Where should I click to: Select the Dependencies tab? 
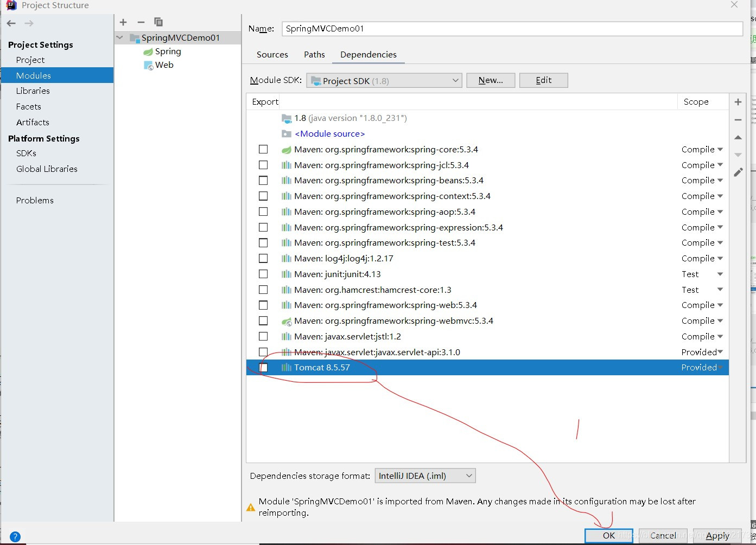coord(369,55)
